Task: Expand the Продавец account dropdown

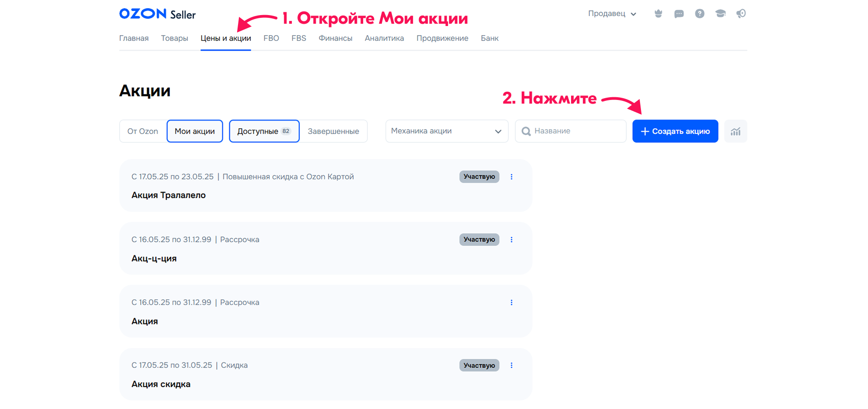Action: click(612, 14)
